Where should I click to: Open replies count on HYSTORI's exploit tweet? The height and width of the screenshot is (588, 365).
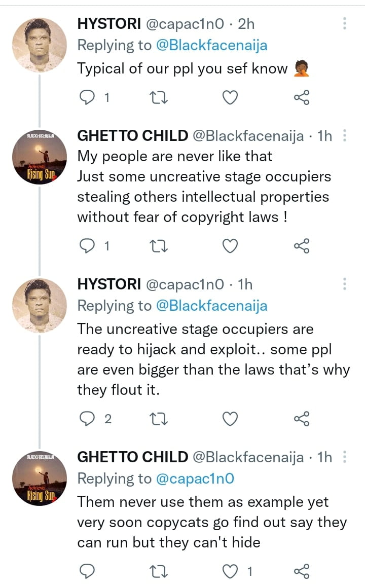[93, 419]
